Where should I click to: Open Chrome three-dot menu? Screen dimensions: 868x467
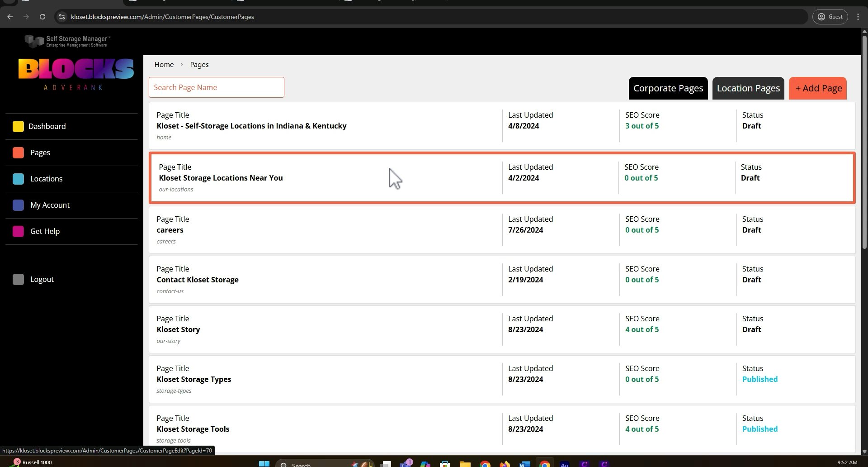point(858,17)
